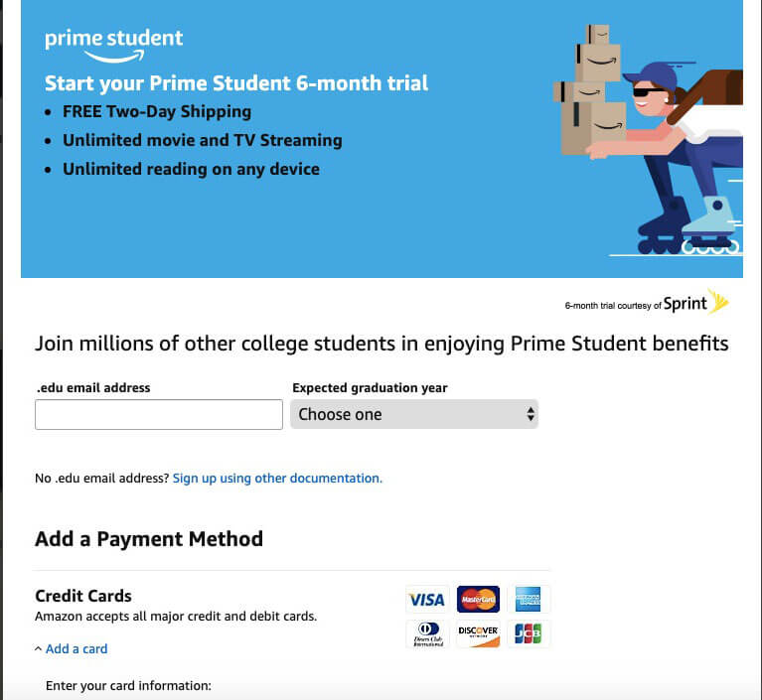Click the Visa card logo

tap(427, 599)
